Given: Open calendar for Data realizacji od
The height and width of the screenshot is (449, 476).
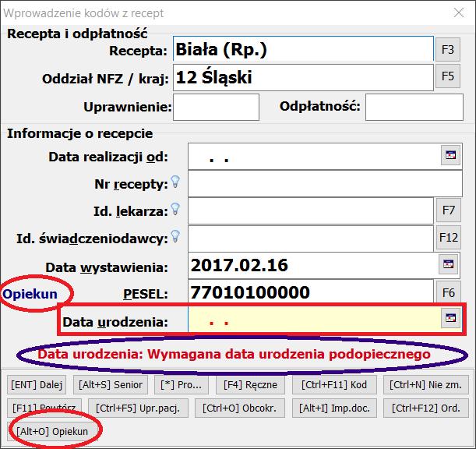Looking at the screenshot, I should pos(450,155).
